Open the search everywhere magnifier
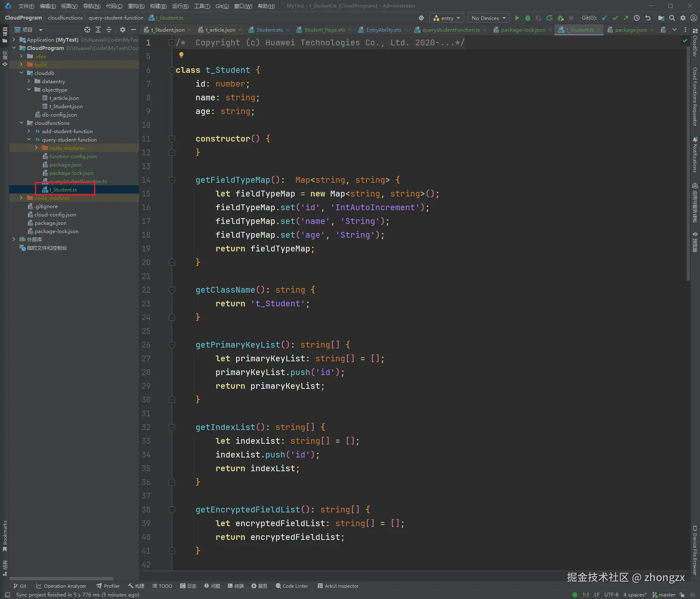This screenshot has height=599, width=700. click(x=672, y=18)
